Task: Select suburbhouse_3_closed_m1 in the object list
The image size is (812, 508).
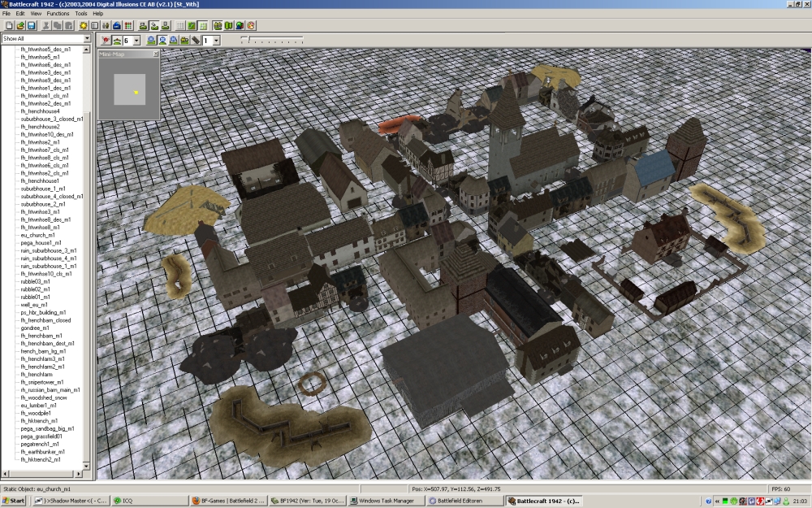Action: pos(52,119)
